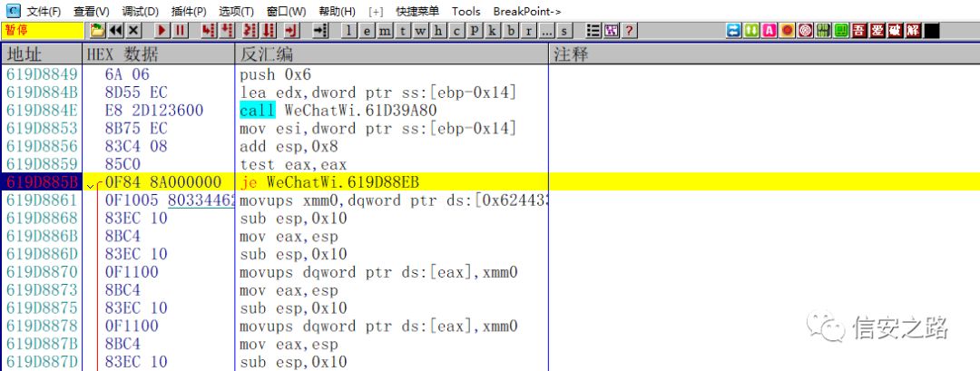Viewport: 980px width, 371px height.
Task: Open the 窗口(W) menu
Action: [286, 11]
